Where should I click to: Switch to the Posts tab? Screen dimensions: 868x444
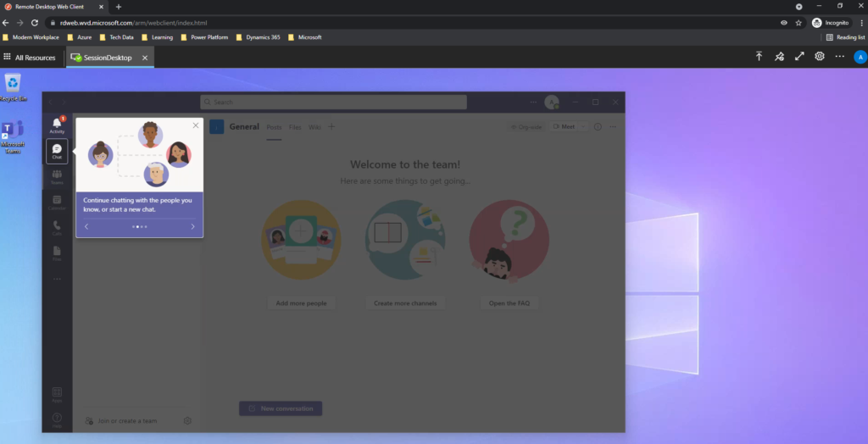274,127
